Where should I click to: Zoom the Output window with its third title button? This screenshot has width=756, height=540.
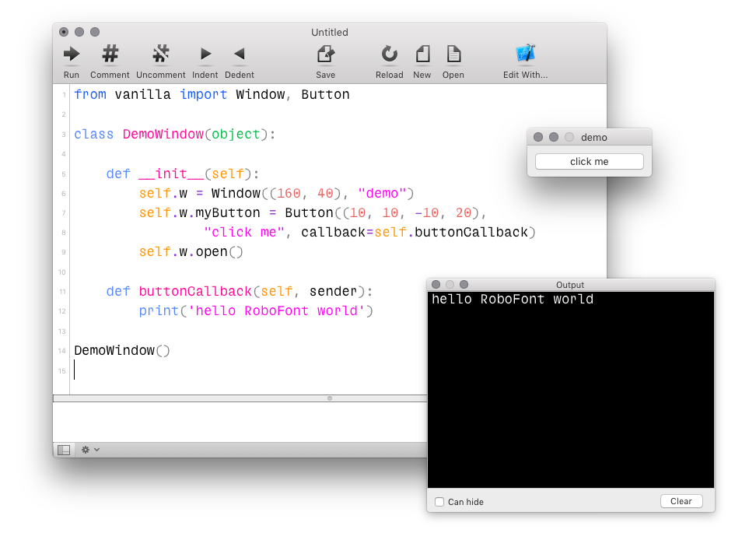(464, 285)
